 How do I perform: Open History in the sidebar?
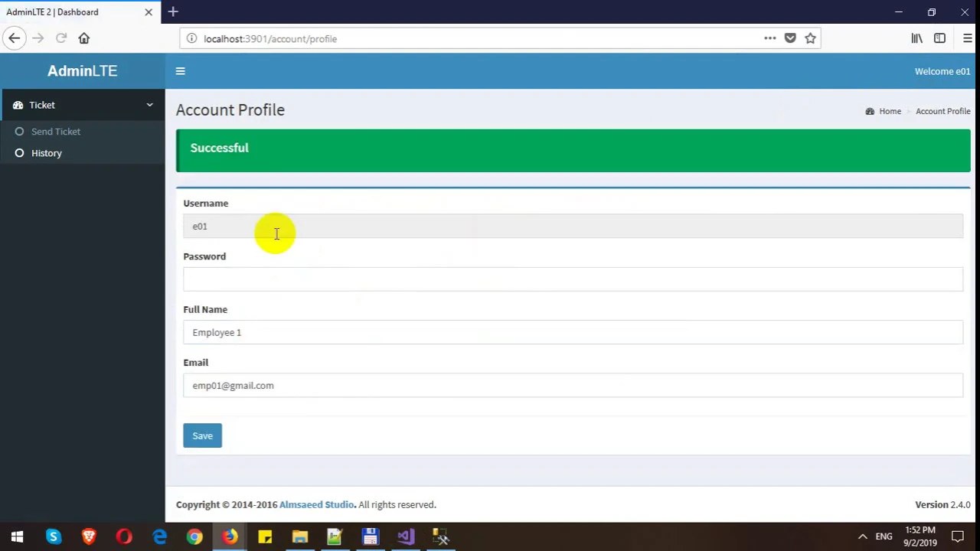tap(47, 153)
